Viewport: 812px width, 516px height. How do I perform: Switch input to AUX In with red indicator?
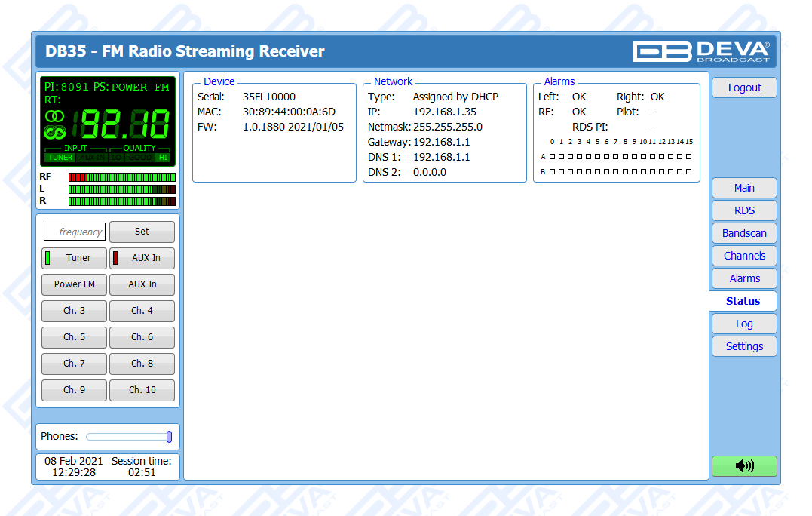[x=142, y=258]
